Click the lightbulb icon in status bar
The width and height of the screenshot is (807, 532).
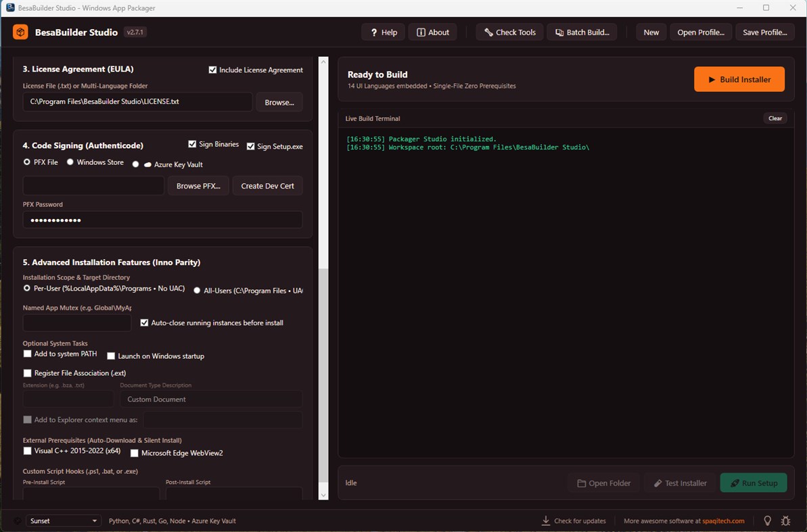click(767, 521)
